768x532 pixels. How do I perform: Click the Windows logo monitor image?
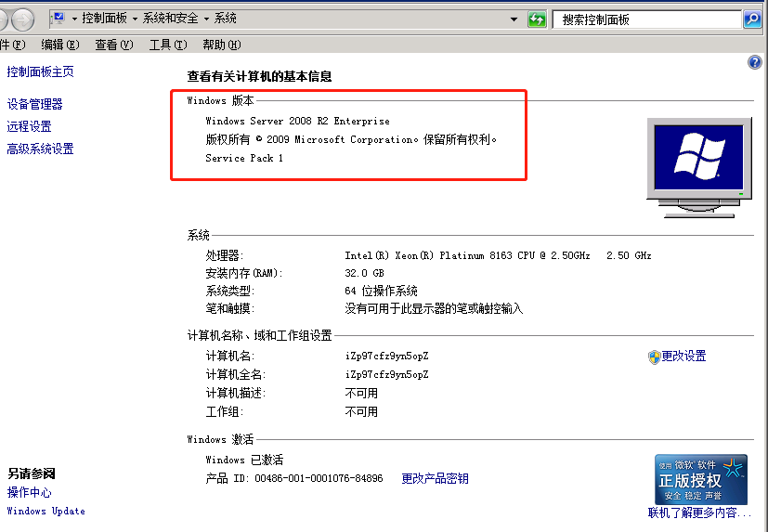[699, 167]
